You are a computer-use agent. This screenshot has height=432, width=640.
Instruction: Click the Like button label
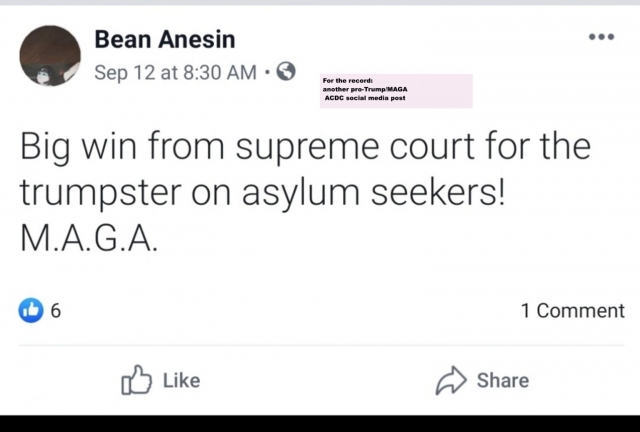point(180,380)
